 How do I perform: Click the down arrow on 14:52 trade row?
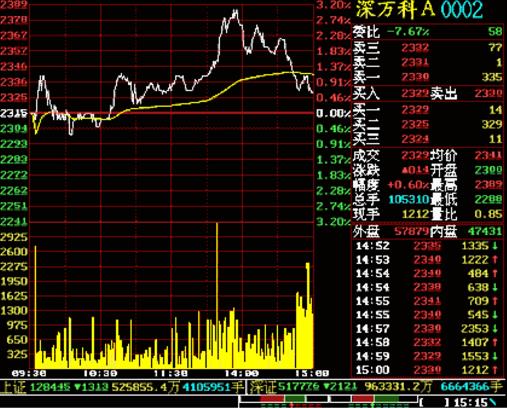click(x=495, y=246)
